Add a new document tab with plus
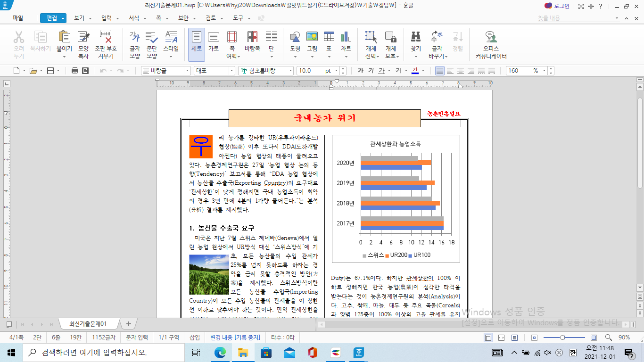The height and width of the screenshot is (362, 644). 128,324
